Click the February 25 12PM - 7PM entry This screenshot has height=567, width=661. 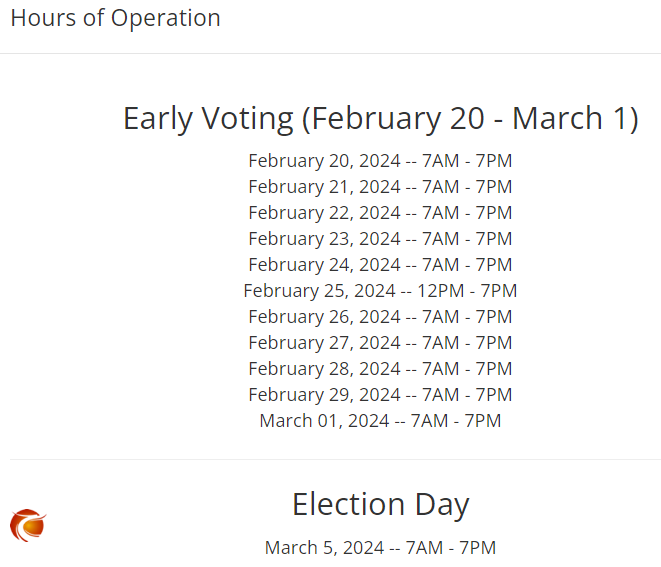(380, 291)
